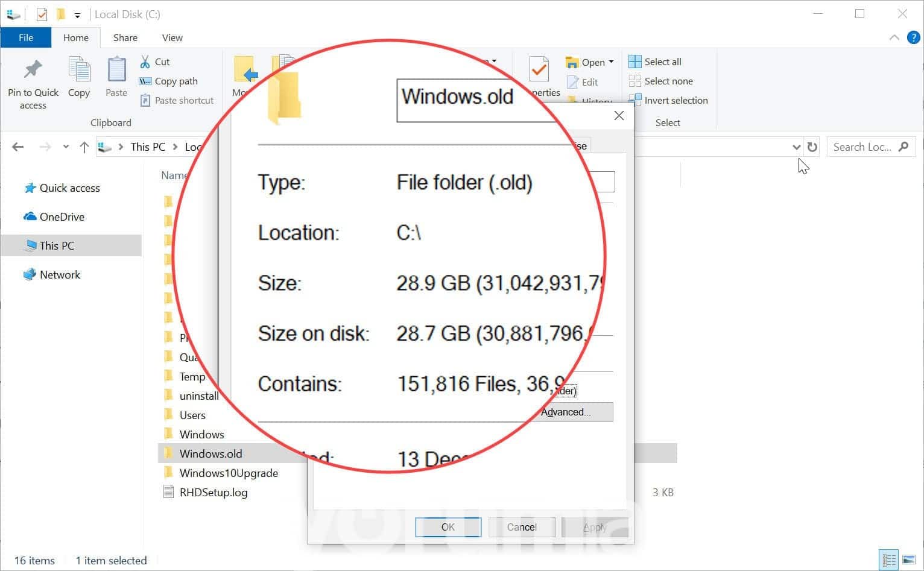
Task: Click the Properties checkmark icon in the ribbon
Action: click(x=539, y=70)
